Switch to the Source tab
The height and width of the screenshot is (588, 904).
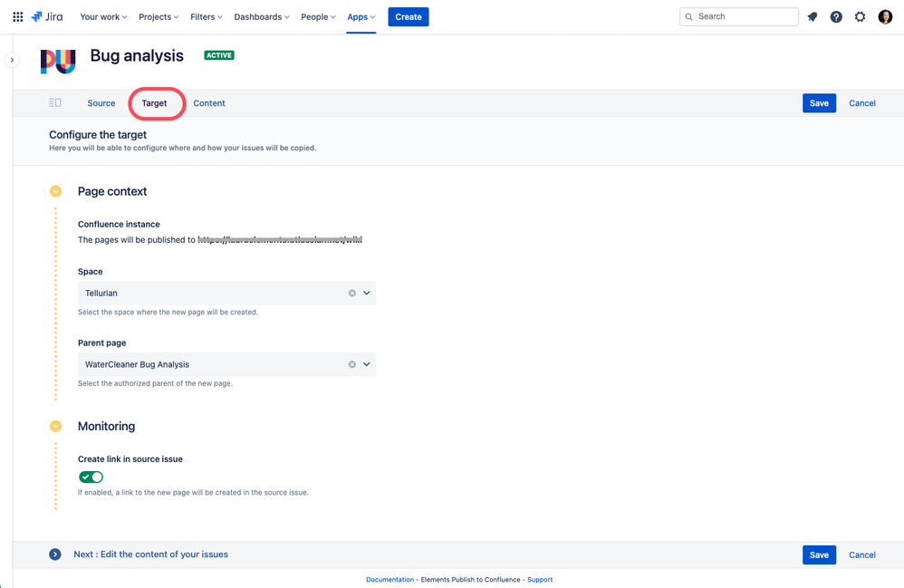pos(101,102)
